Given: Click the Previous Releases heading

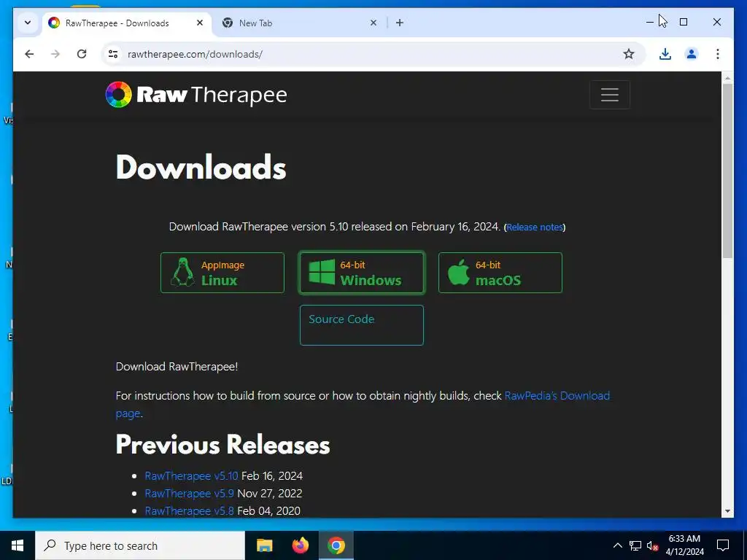Looking at the screenshot, I should pos(222,444).
